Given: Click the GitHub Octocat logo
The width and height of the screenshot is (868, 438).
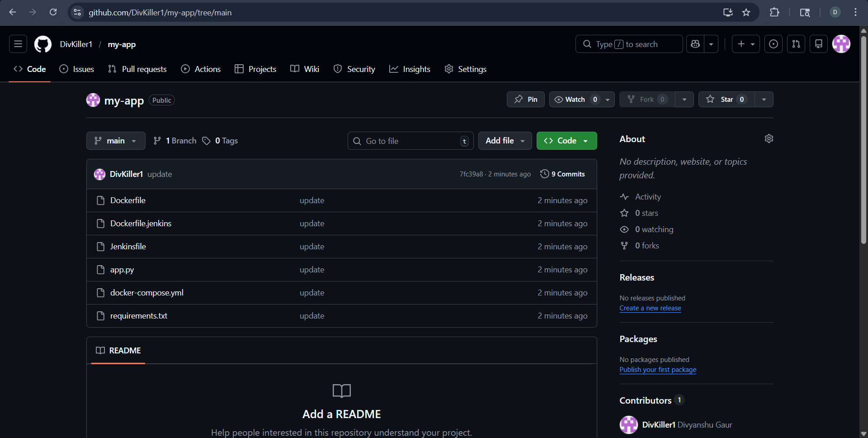Looking at the screenshot, I should coord(43,44).
